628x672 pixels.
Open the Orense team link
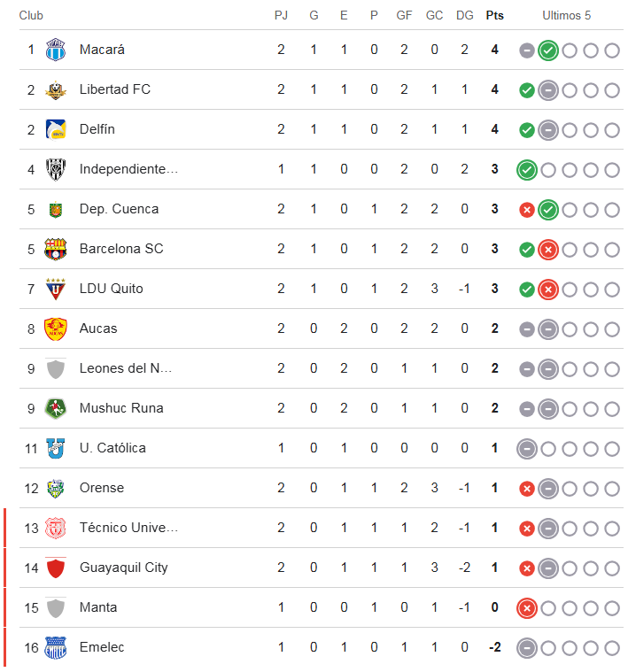coord(102,488)
